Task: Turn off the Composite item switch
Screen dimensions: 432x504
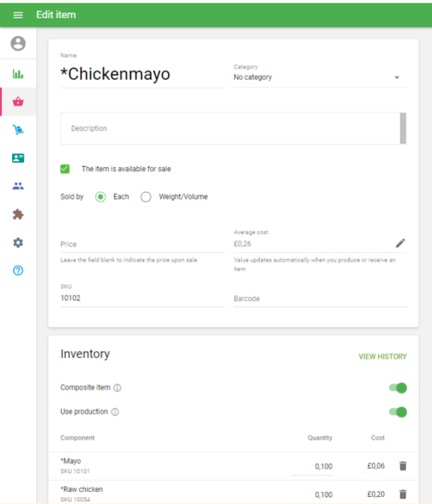Action: (x=398, y=388)
